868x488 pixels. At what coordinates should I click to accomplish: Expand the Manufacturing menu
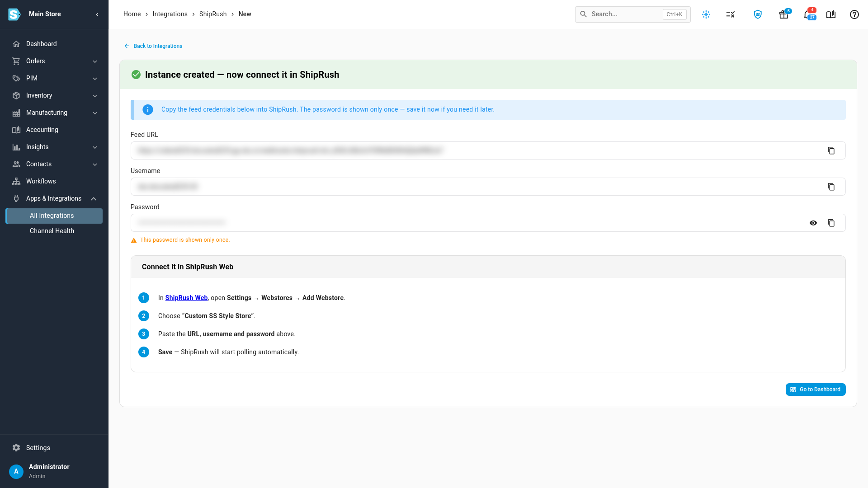54,113
